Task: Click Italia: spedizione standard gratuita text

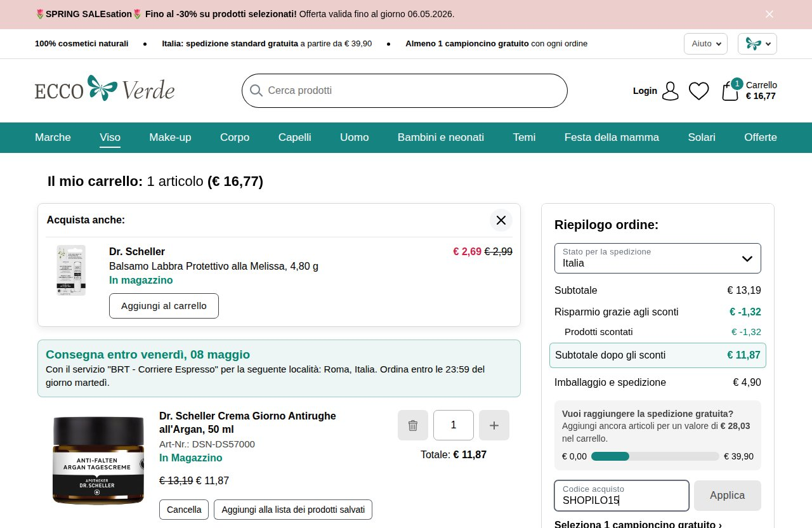Action: tap(267, 44)
